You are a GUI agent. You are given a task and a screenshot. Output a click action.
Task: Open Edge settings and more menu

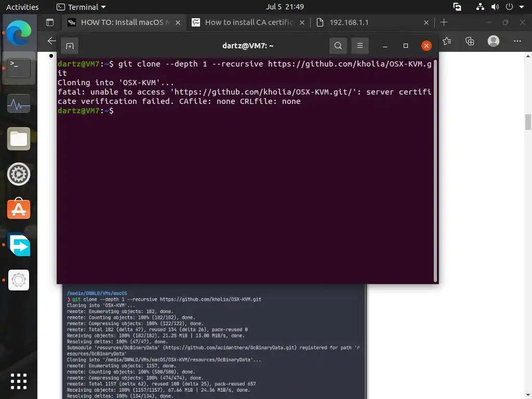coord(517,41)
